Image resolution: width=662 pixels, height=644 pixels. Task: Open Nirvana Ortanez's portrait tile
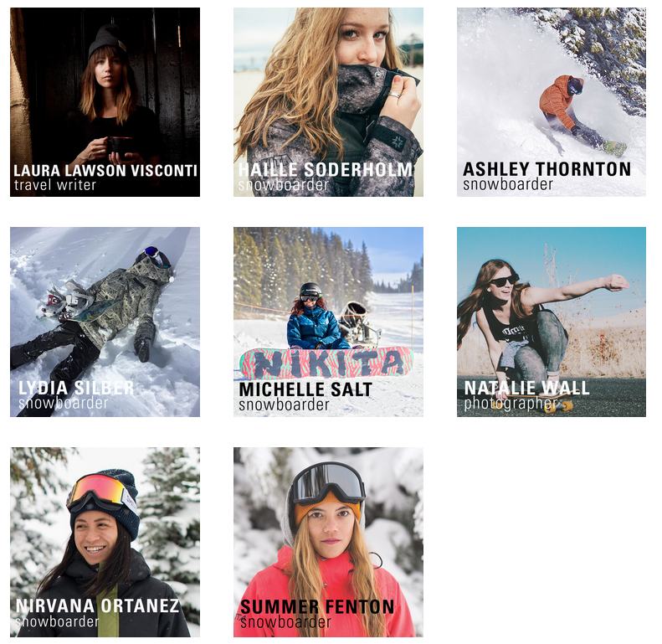point(105,542)
